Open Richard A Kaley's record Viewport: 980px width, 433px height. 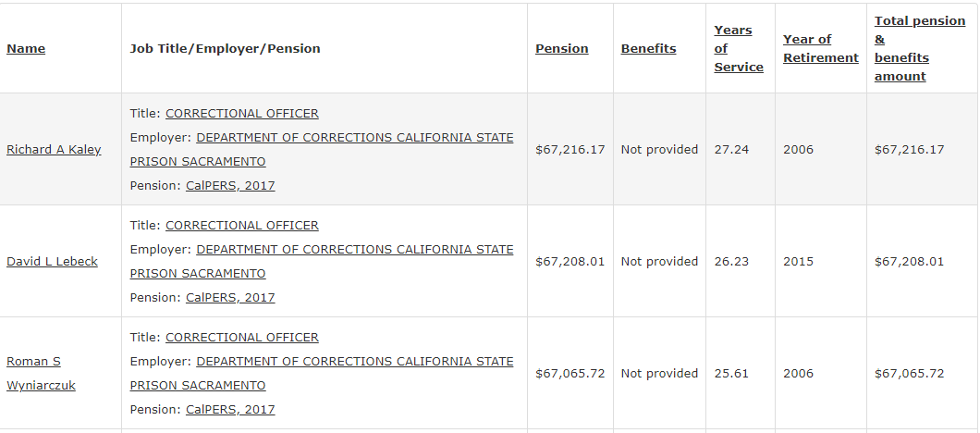pyautogui.click(x=54, y=150)
